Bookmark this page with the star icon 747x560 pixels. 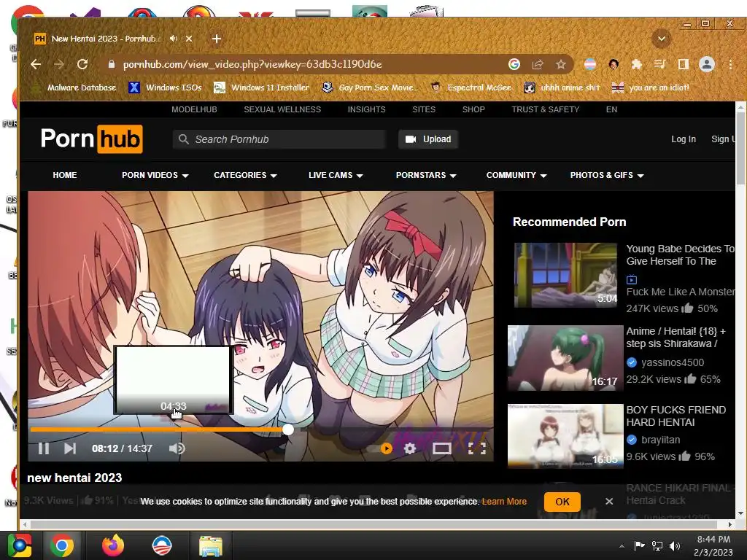(561, 64)
